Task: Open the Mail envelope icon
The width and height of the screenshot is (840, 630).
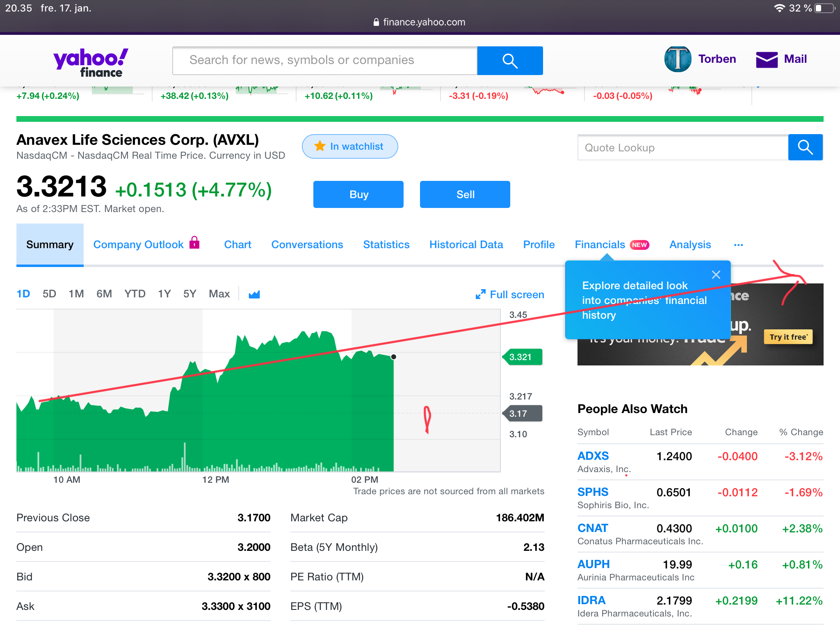Action: [x=767, y=60]
